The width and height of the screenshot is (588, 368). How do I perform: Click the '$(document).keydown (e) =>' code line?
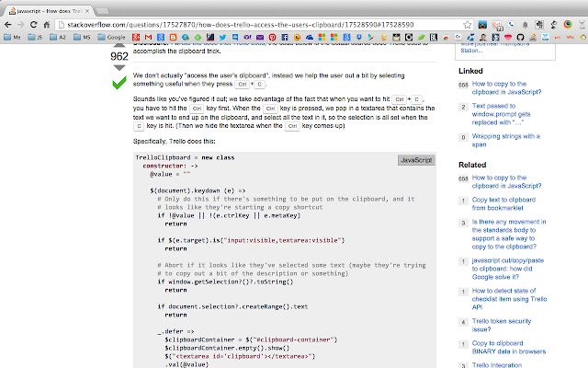198,190
